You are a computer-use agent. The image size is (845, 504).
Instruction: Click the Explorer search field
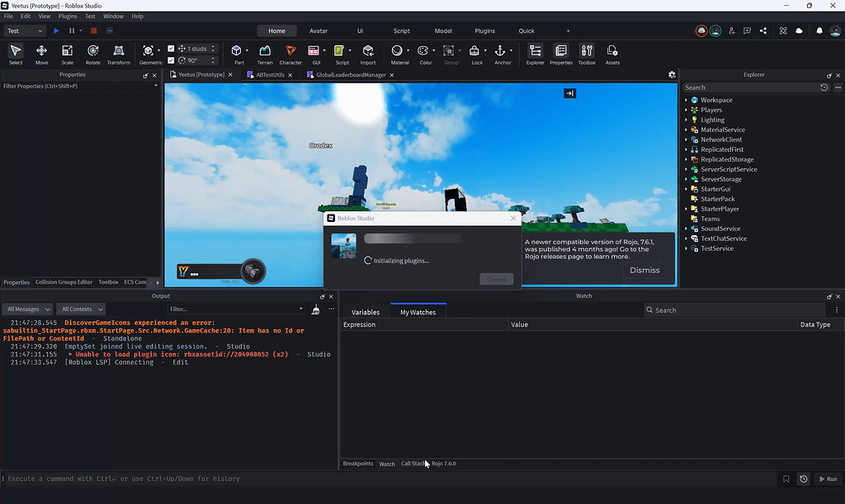click(749, 87)
